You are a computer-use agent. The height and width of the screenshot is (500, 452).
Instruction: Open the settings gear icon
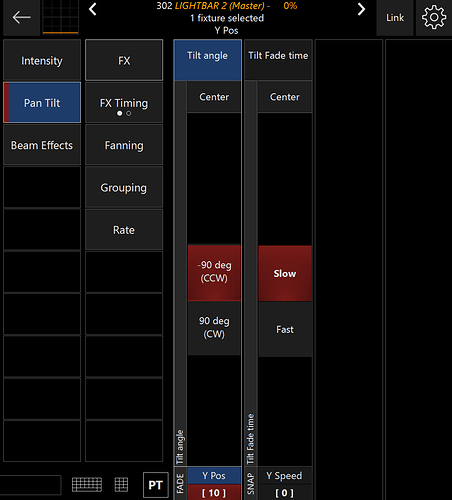434,17
